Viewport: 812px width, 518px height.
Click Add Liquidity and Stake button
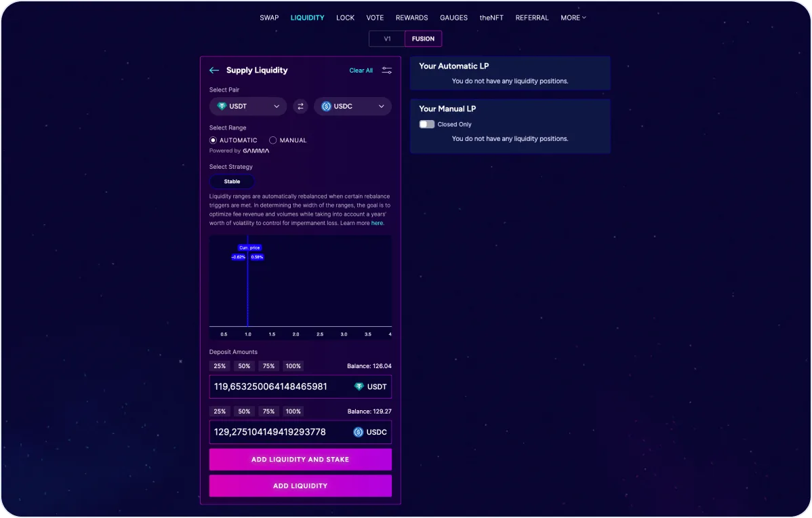click(300, 460)
